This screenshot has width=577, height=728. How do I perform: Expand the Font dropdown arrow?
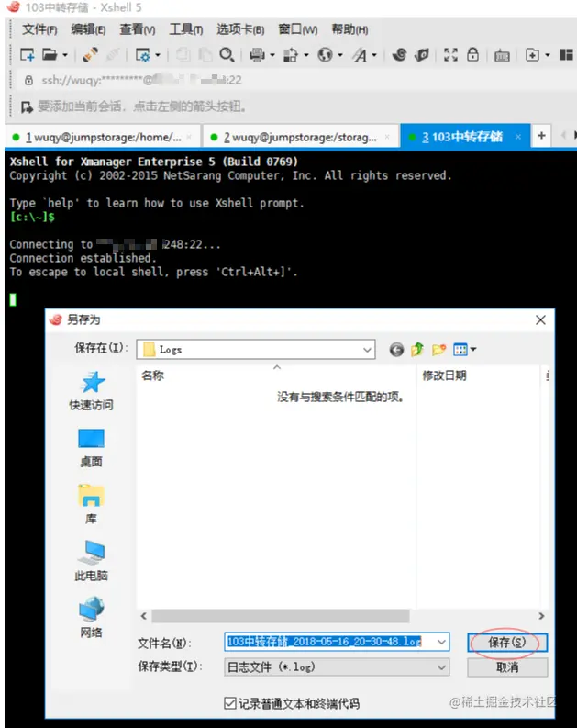(x=374, y=55)
